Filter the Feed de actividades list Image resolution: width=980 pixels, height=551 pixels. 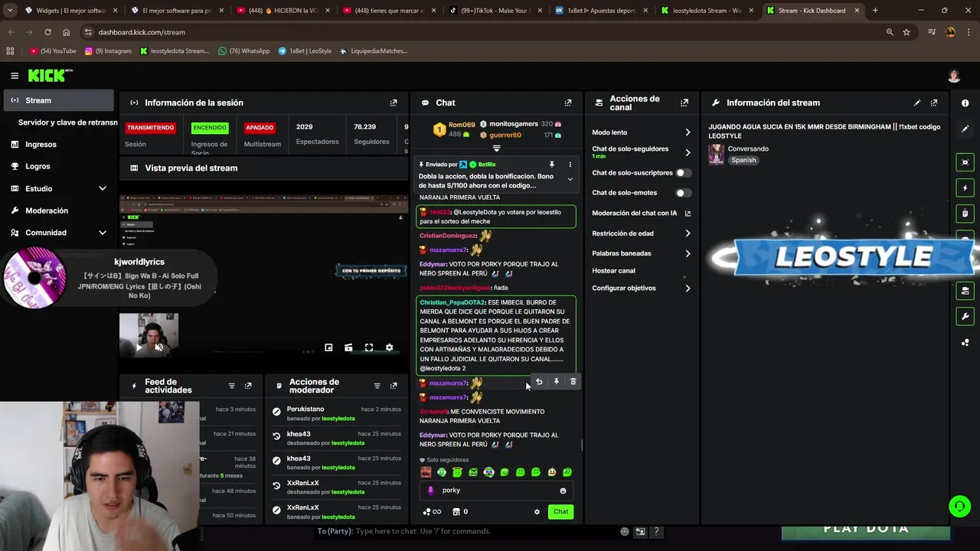[x=231, y=386]
